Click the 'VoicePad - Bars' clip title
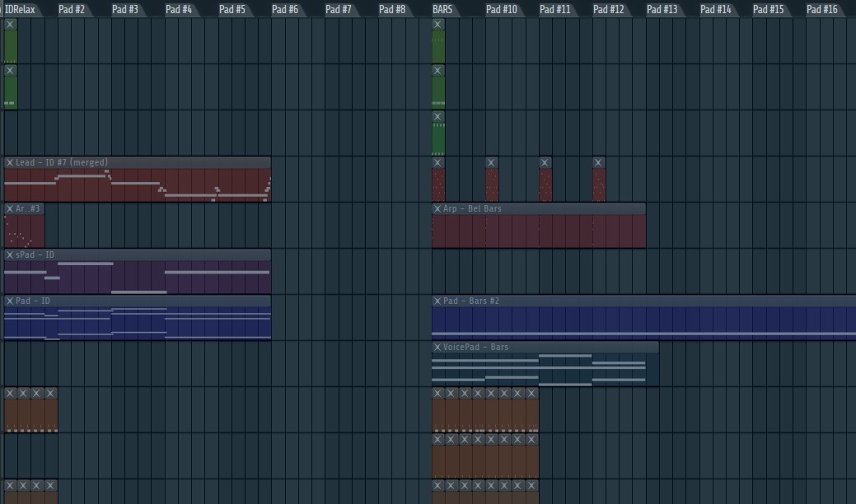Screen dimensions: 856x504 pyautogui.click(x=475, y=347)
